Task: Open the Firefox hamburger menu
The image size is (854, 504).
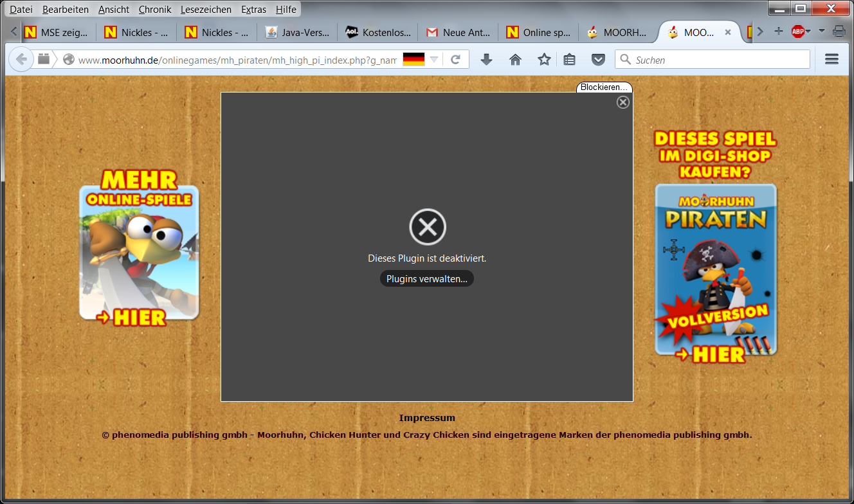Action: (831, 60)
